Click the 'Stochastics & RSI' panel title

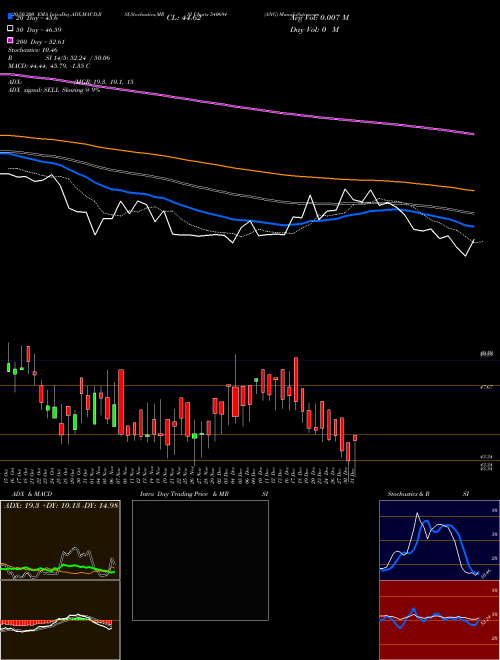click(428, 494)
